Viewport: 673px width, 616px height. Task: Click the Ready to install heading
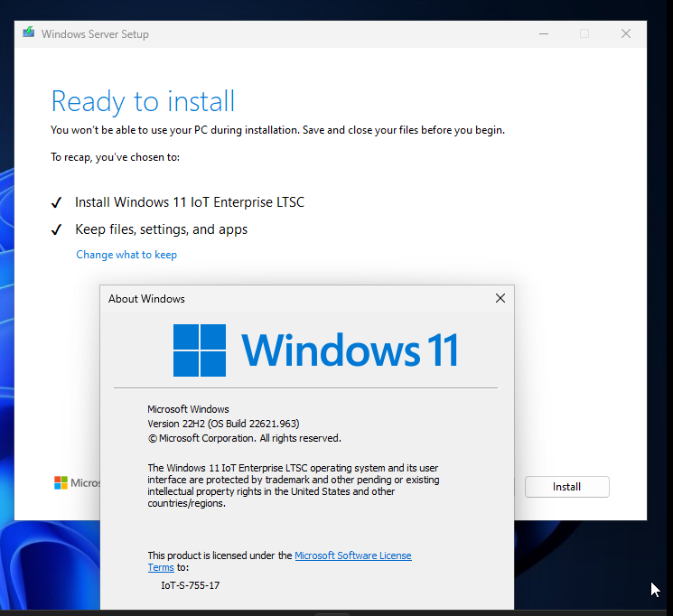pos(143,102)
